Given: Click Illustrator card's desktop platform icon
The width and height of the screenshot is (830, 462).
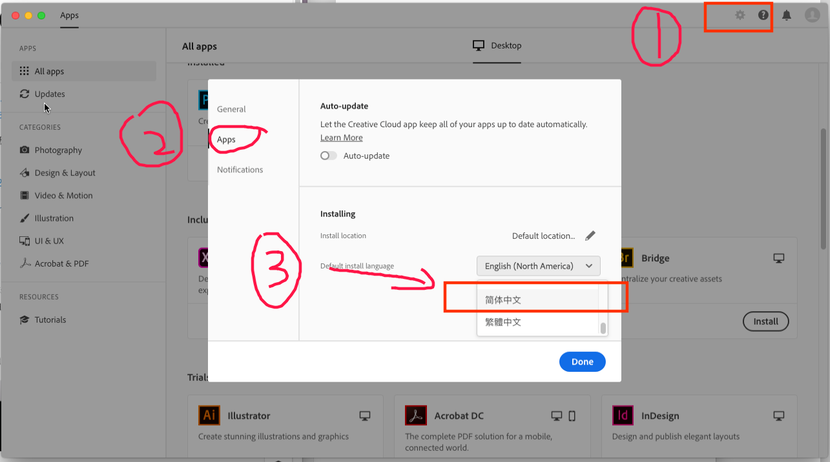Looking at the screenshot, I should (365, 416).
